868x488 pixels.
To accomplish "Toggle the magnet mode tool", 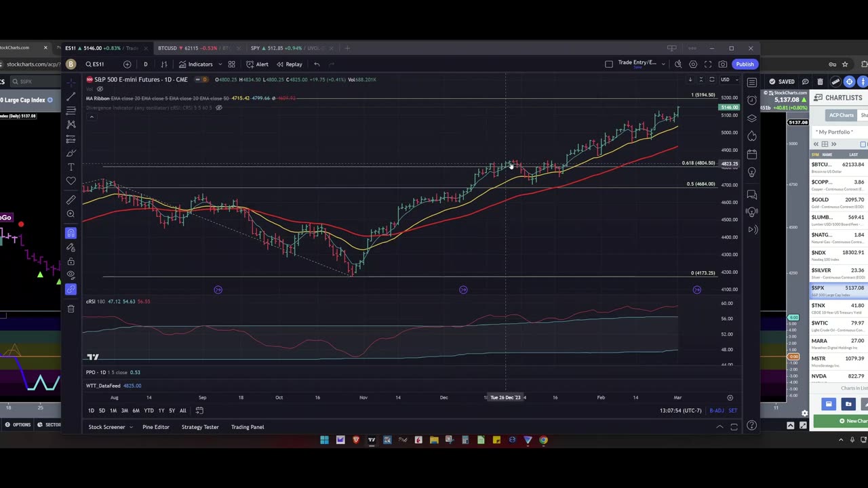I will [x=71, y=233].
